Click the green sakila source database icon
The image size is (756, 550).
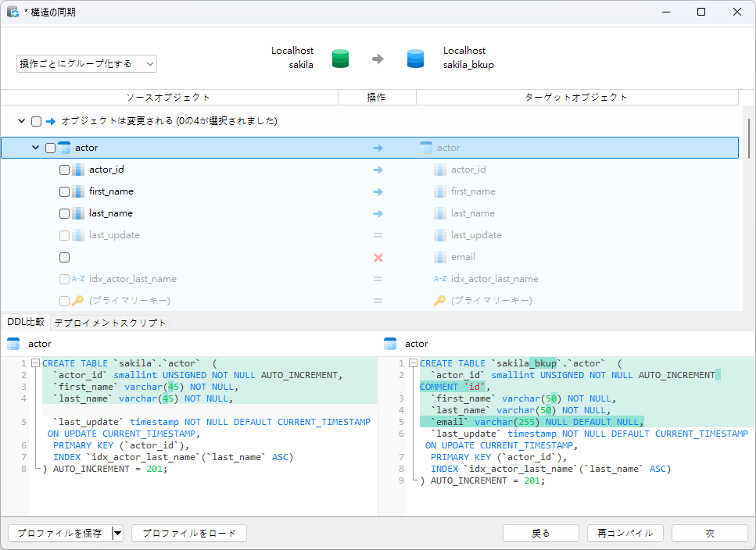(x=340, y=59)
